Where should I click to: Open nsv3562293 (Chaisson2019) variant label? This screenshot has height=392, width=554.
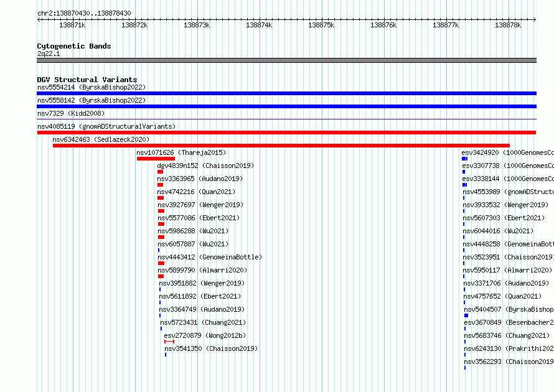click(509, 362)
